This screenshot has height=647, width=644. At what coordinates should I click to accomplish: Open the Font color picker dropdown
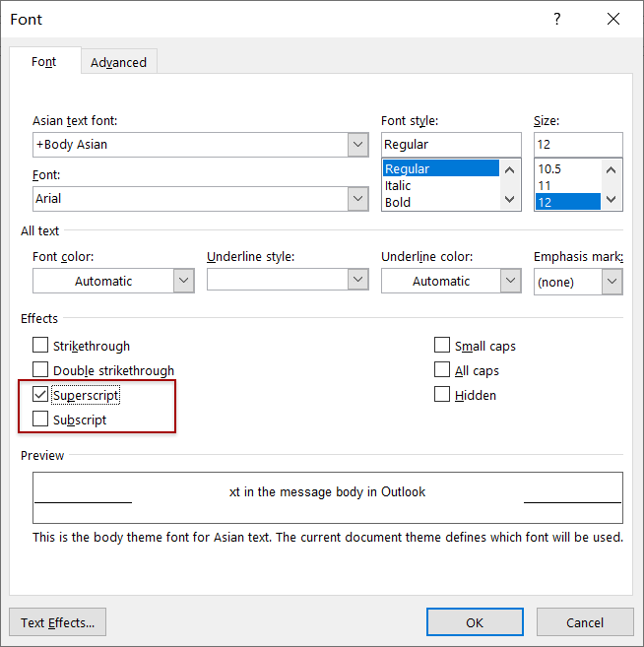[183, 281]
